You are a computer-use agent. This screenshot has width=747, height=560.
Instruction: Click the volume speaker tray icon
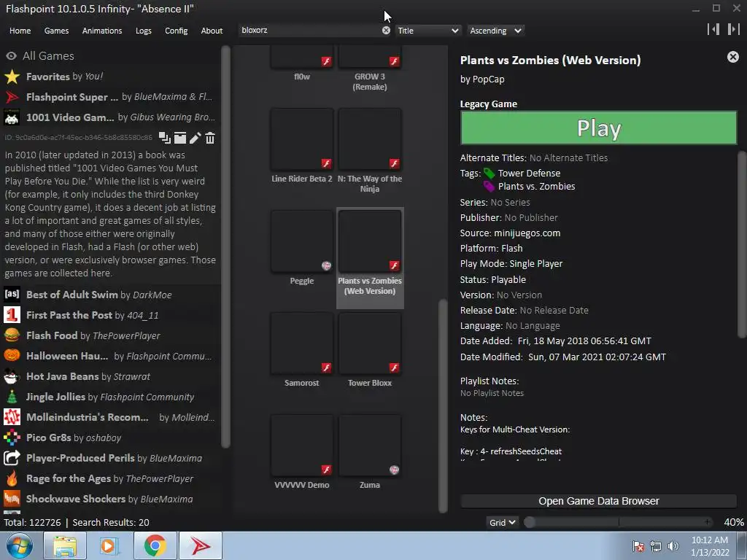(673, 546)
